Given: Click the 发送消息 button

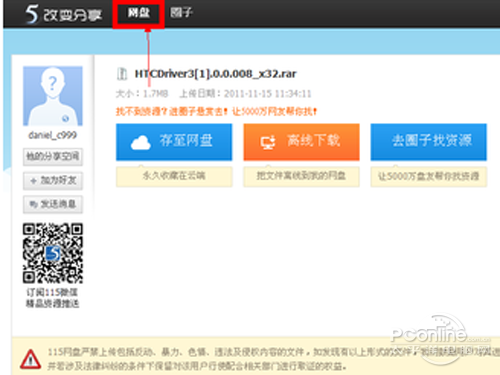Looking at the screenshot, I should 53,204.
